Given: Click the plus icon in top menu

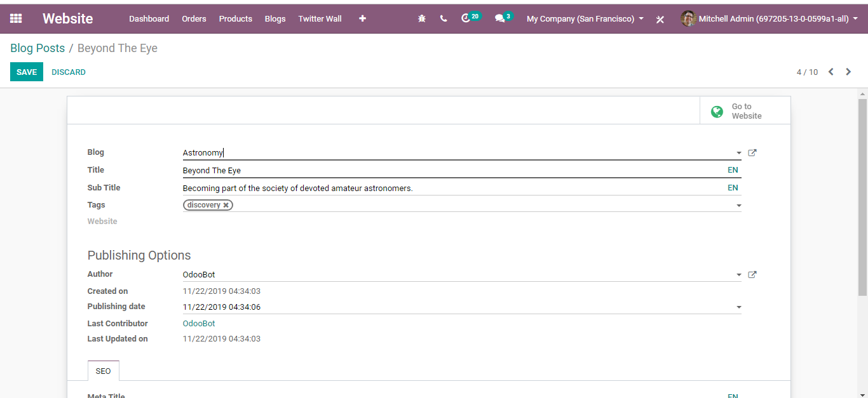Looking at the screenshot, I should coord(362,18).
